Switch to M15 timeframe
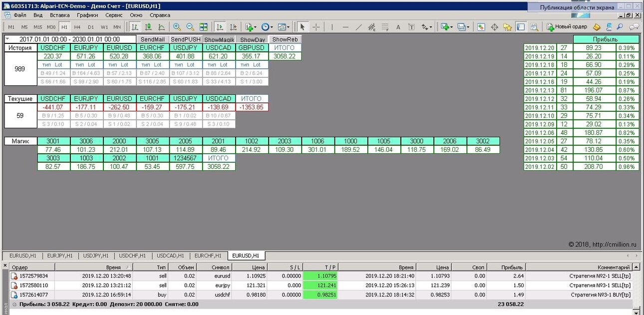The image size is (644, 315). [x=38, y=27]
